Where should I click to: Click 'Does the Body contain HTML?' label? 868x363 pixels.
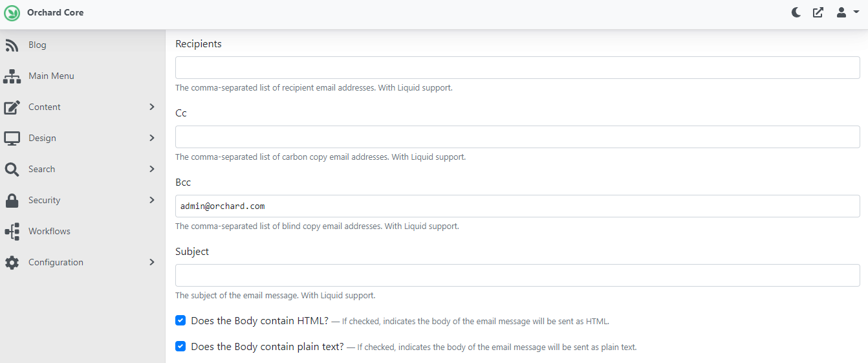tap(260, 320)
